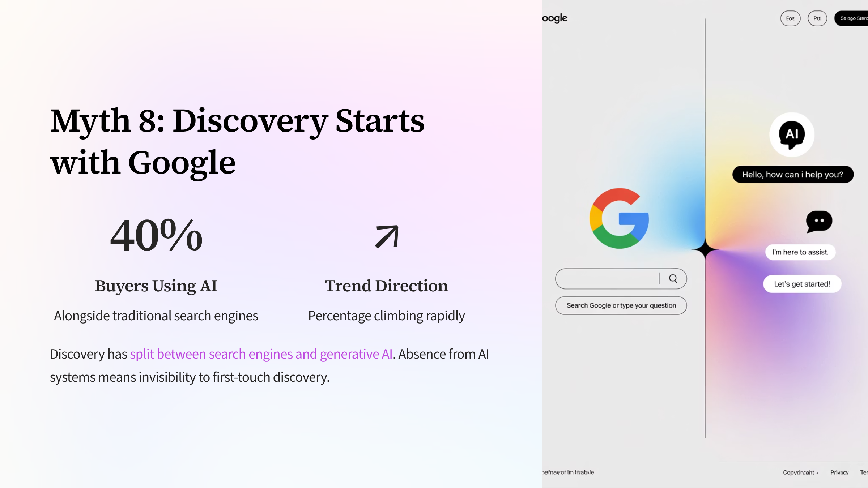
Task: Click the four-point sparkle star icon
Action: 705,249
